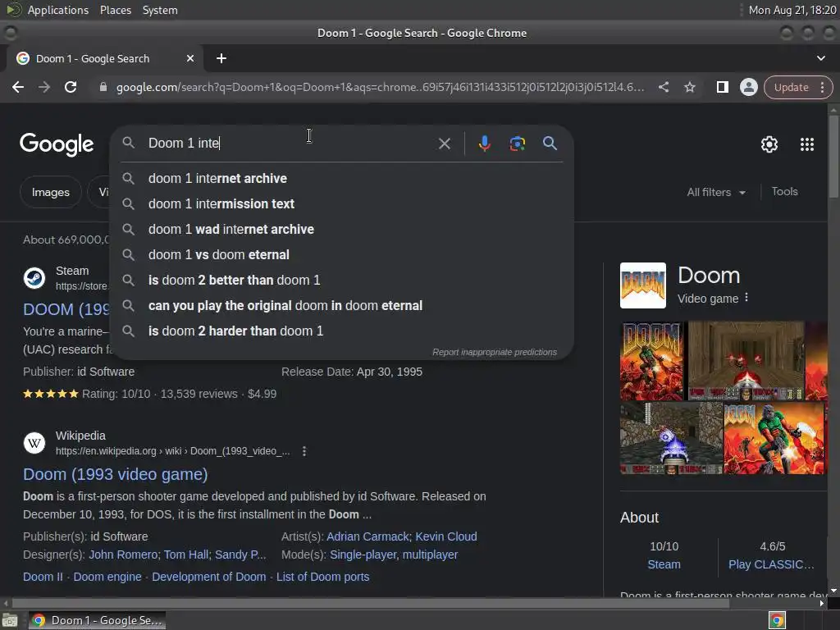
Task: Open John Romero designer link
Action: 123,555
